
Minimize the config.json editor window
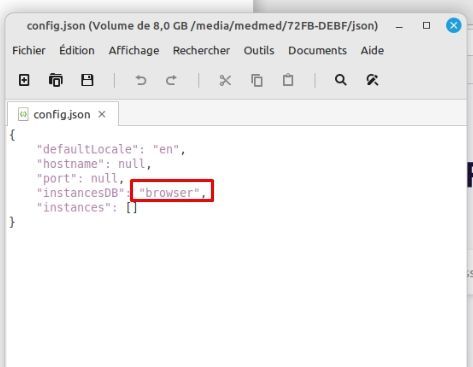pyautogui.click(x=399, y=26)
